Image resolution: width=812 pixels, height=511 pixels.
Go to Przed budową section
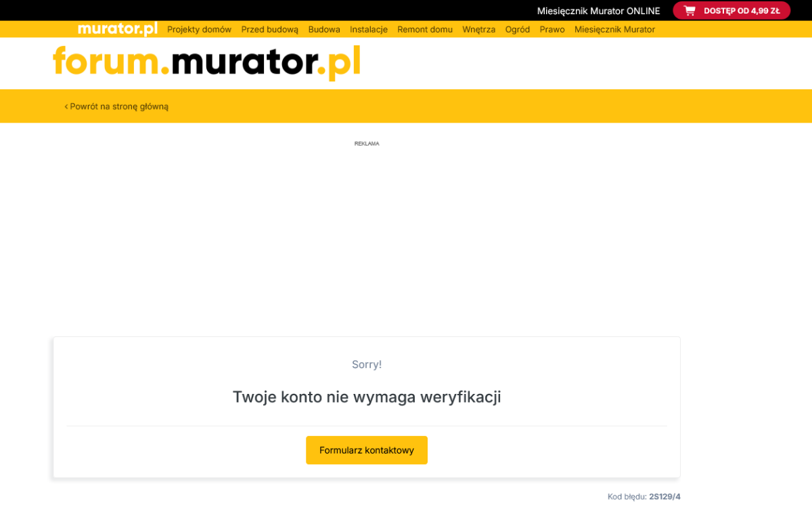coord(270,30)
